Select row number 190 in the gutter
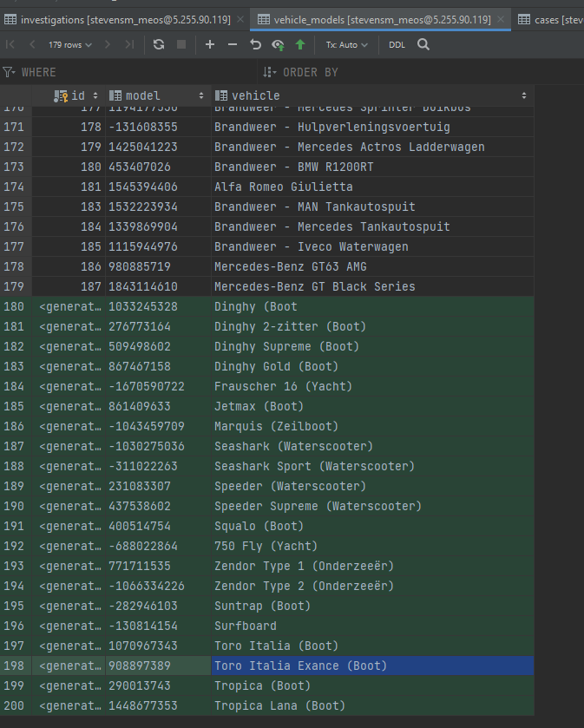Viewport: 584px width, 728px height. click(15, 506)
